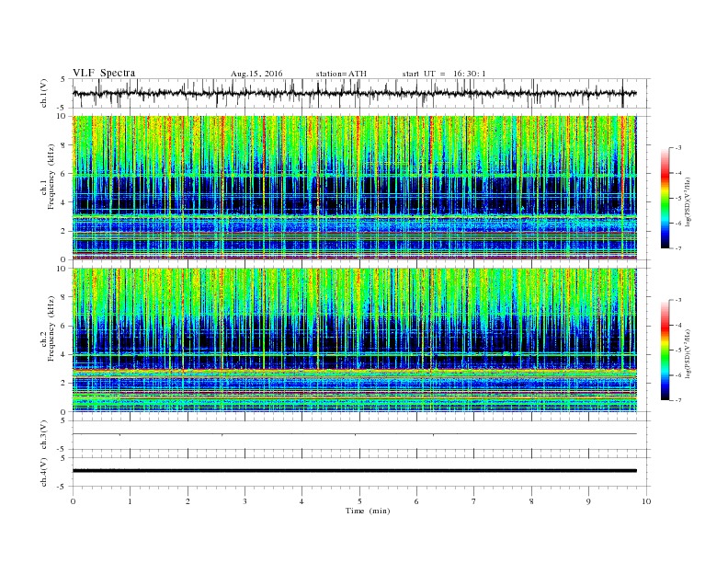Click time axis tick label "4"
728x563 pixels.
point(301,501)
